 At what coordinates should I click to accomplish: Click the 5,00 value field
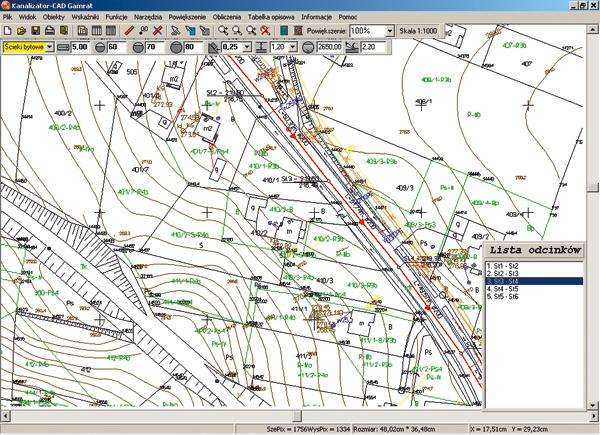[82, 46]
